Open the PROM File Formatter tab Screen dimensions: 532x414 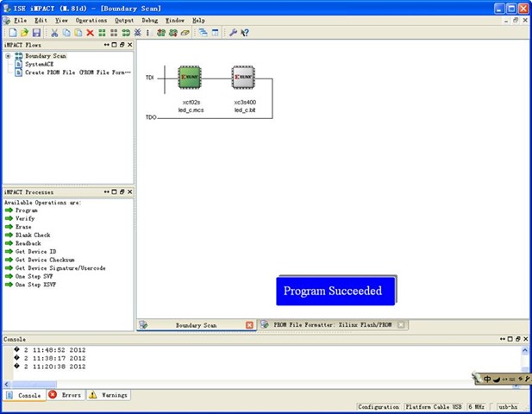332,325
